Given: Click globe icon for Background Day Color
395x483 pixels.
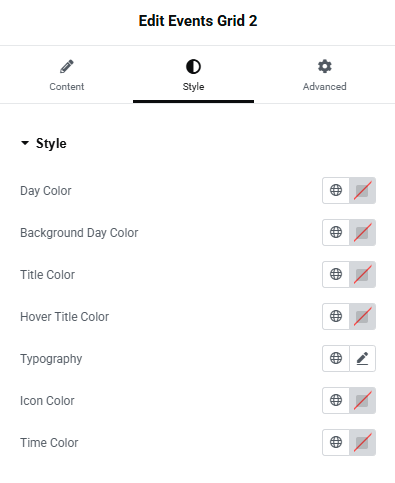Looking at the screenshot, I should pos(336,232).
